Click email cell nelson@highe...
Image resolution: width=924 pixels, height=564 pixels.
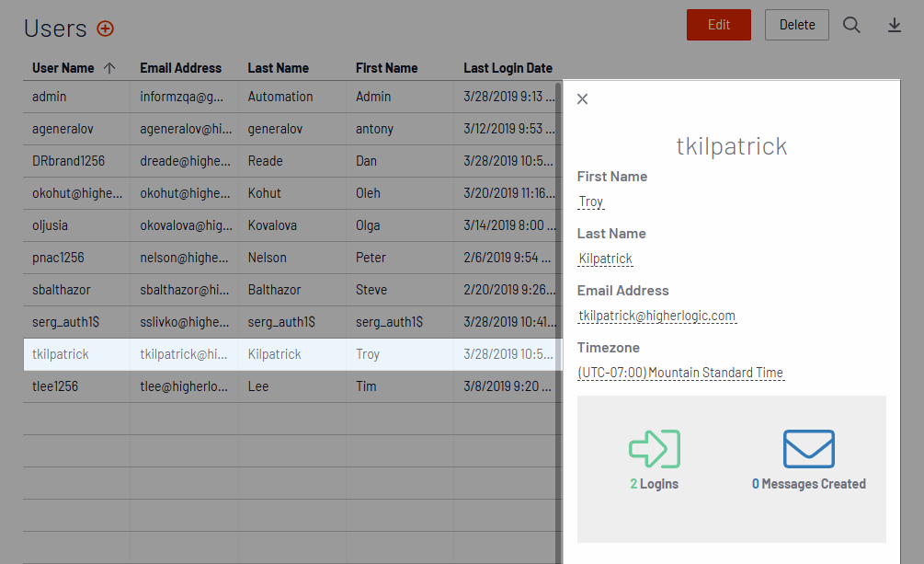(184, 258)
